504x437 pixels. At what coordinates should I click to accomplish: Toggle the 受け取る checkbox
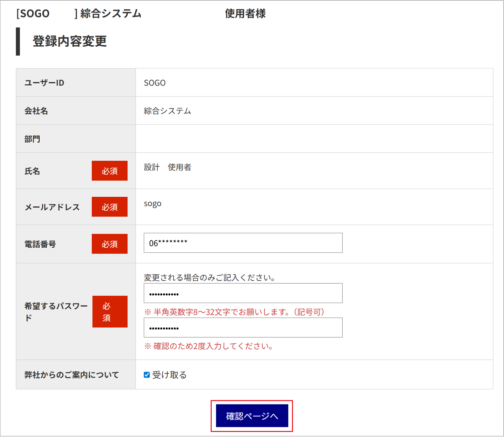[x=147, y=375]
